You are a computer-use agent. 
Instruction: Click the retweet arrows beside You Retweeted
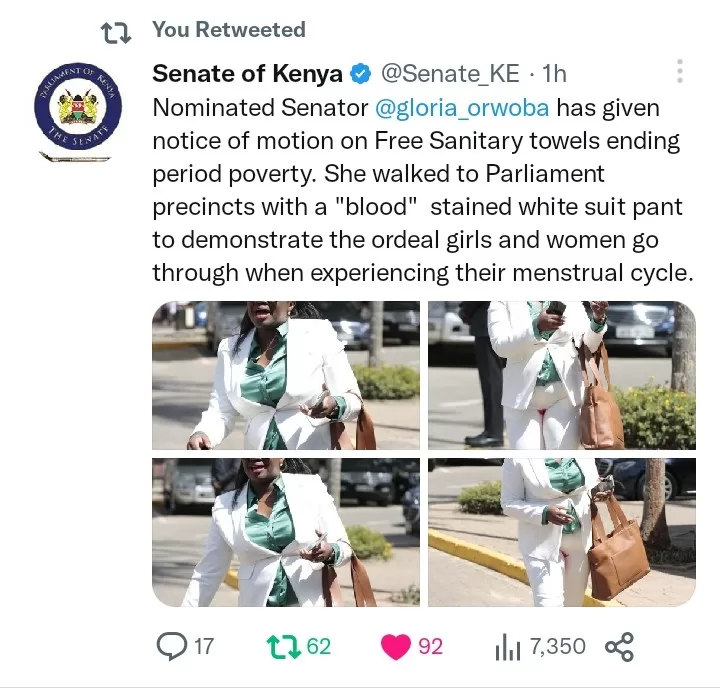116,33
